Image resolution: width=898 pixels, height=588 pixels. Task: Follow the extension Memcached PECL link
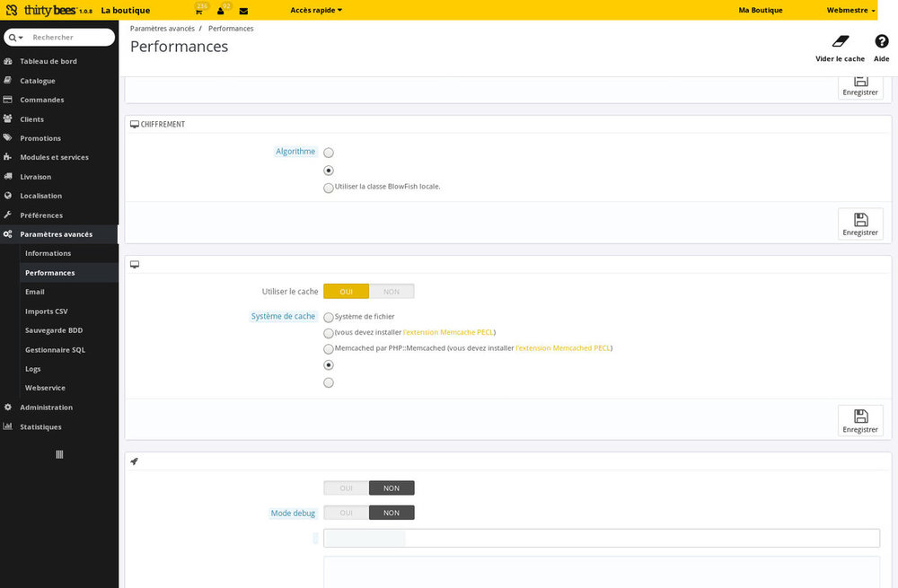(x=564, y=348)
